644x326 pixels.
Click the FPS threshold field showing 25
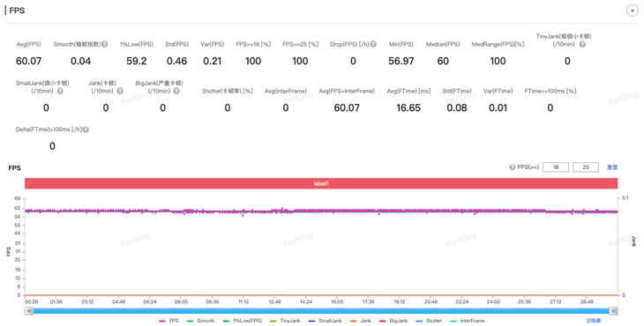(586, 167)
